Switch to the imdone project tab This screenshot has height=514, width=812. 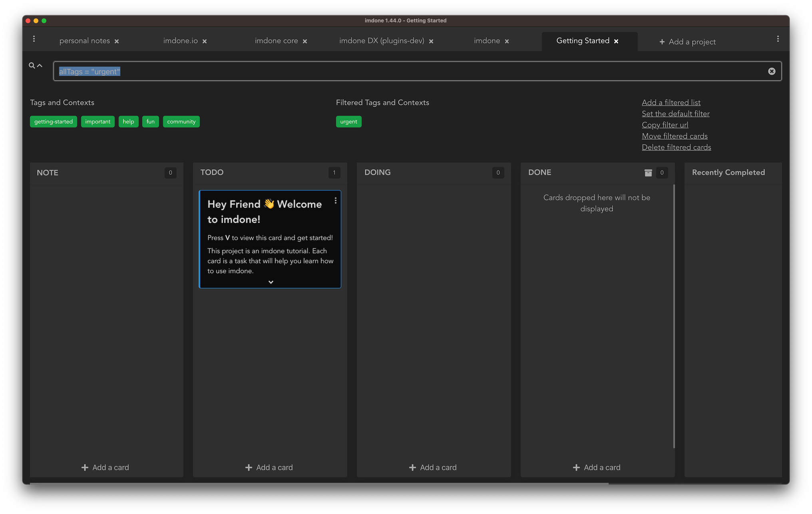[x=487, y=41]
